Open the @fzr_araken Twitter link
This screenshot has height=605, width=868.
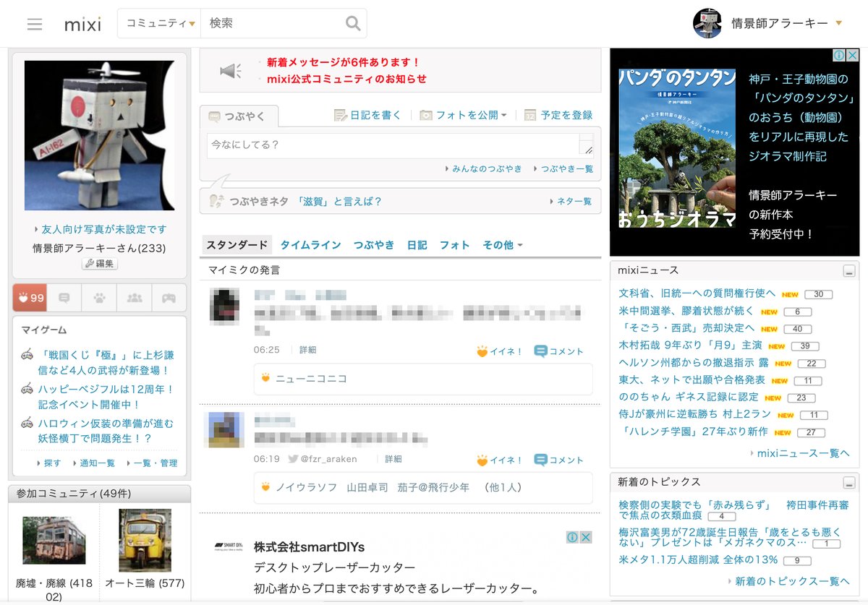pyautogui.click(x=322, y=459)
